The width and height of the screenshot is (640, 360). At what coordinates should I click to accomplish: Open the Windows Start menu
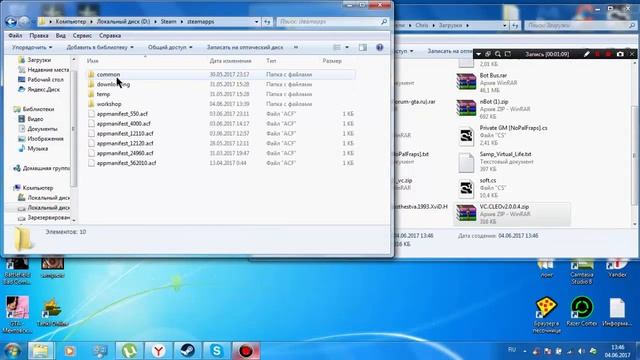[12, 351]
